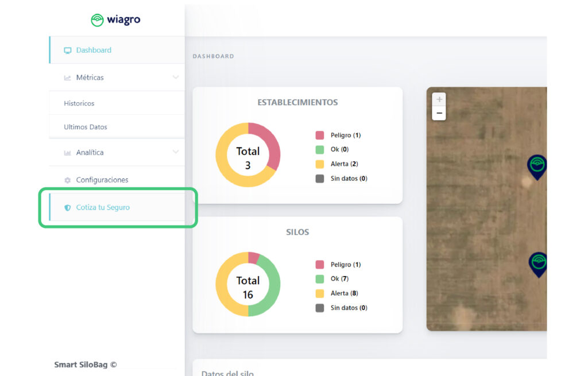This screenshot has height=376, width=588.
Task: Open the Métricas menu item
Action: (117, 77)
